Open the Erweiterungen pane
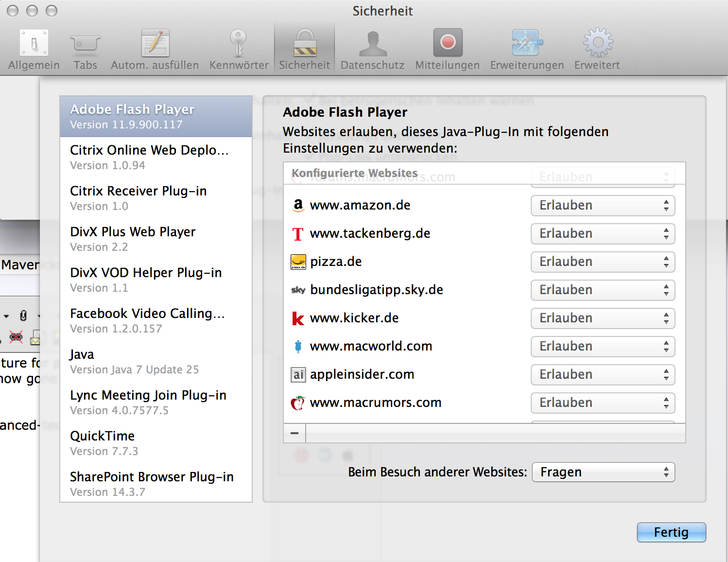This screenshot has width=728, height=562. coord(527,50)
